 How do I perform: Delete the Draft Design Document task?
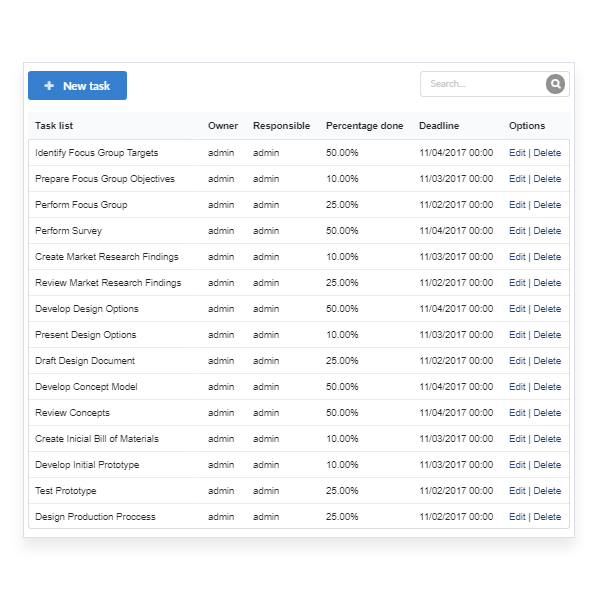click(x=547, y=361)
